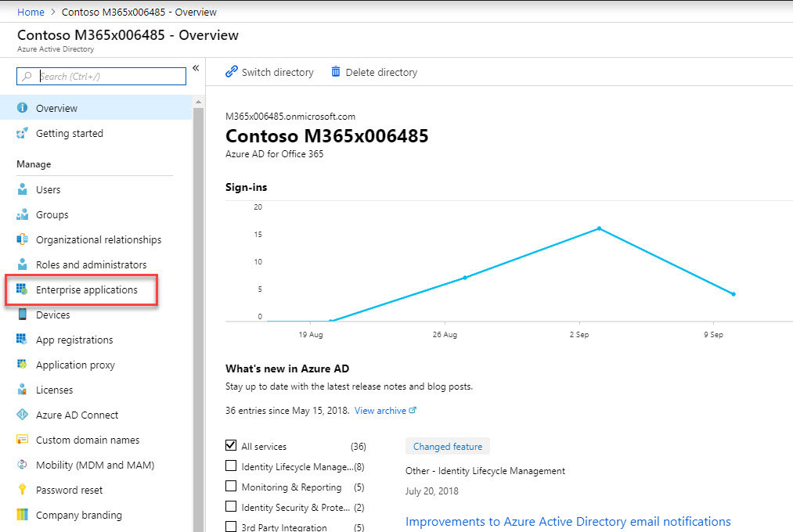Click the Sign-ins heading
Screen dimensions: 793x532
click(247, 187)
